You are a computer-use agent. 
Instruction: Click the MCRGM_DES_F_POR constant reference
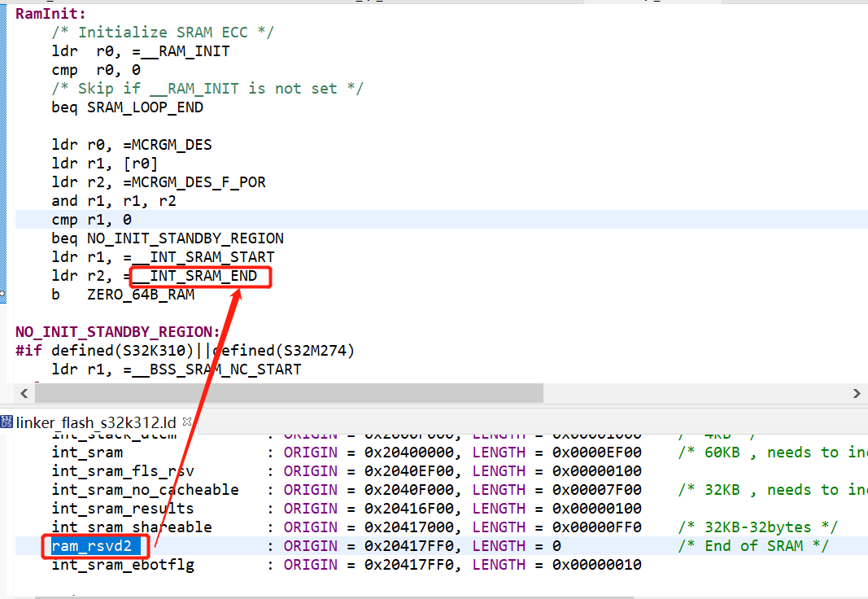pyautogui.click(x=199, y=181)
